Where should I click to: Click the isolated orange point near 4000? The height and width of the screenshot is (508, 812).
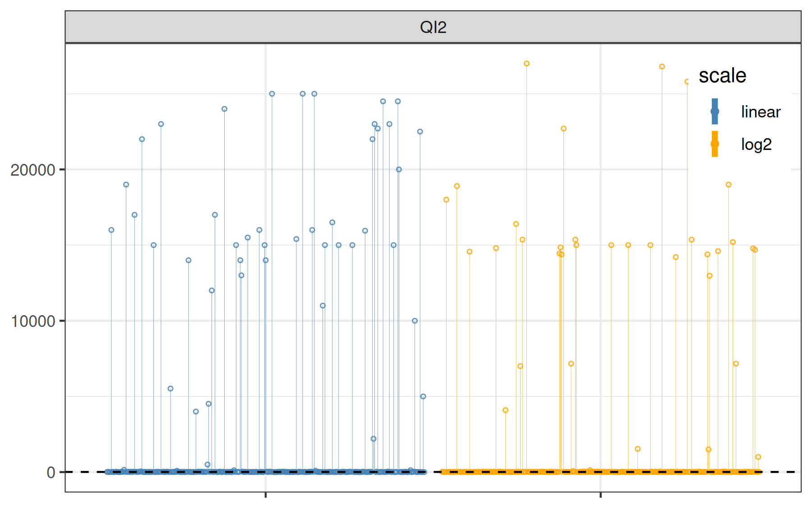506,410
